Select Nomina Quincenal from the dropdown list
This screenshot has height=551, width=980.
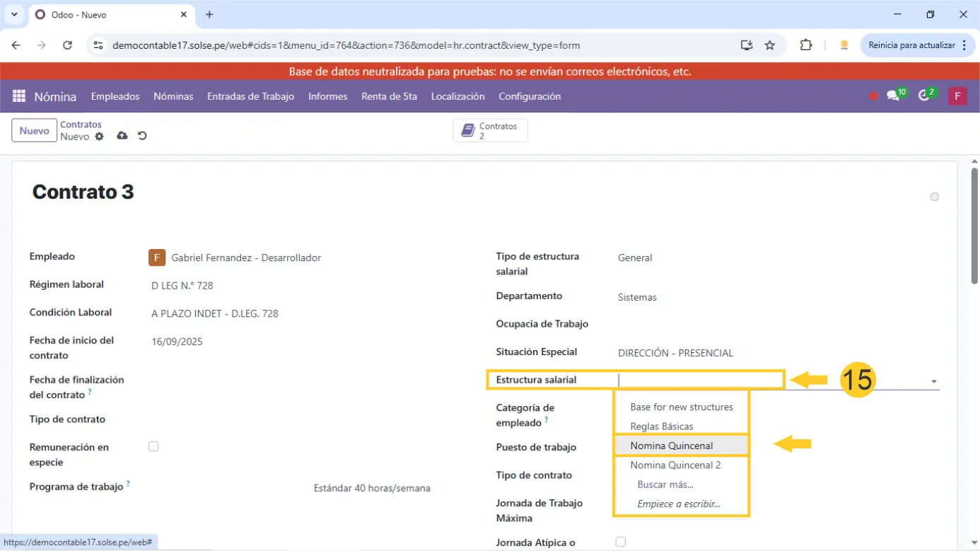(x=672, y=446)
